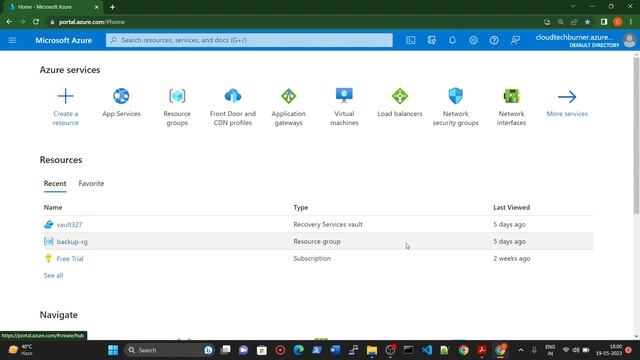Open Cloud Shell from the top bar
This screenshot has width=640, height=360.
click(x=411, y=40)
